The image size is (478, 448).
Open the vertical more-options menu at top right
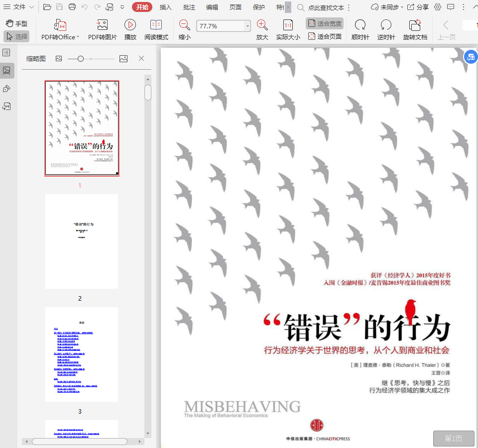coord(464,7)
